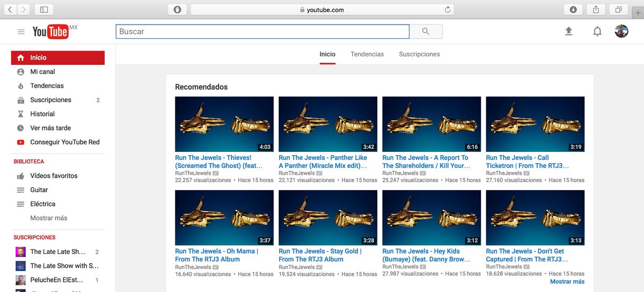Click the Safari privacy shield icon

pos(178,9)
